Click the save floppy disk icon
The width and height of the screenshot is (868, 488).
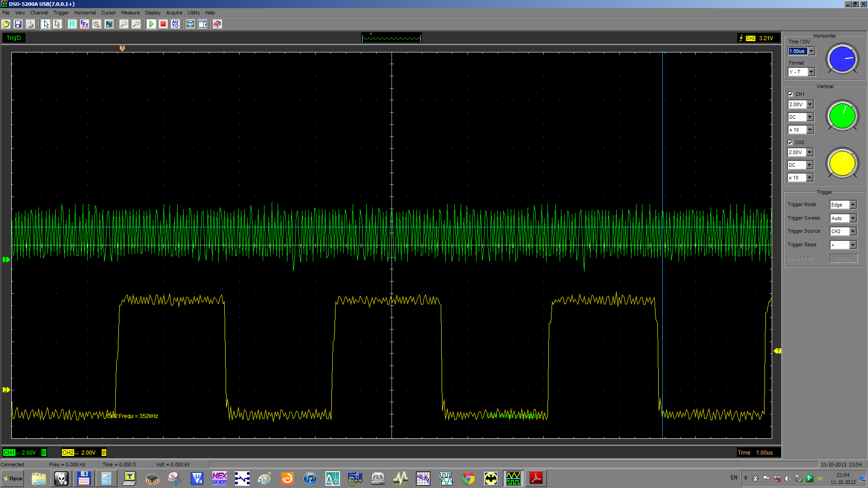[x=18, y=24]
